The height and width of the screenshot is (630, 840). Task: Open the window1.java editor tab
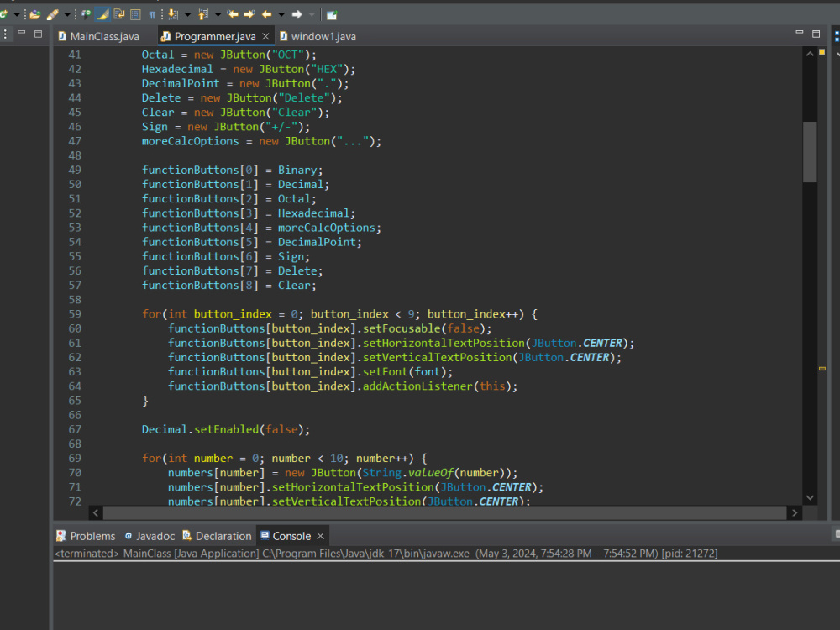[323, 36]
